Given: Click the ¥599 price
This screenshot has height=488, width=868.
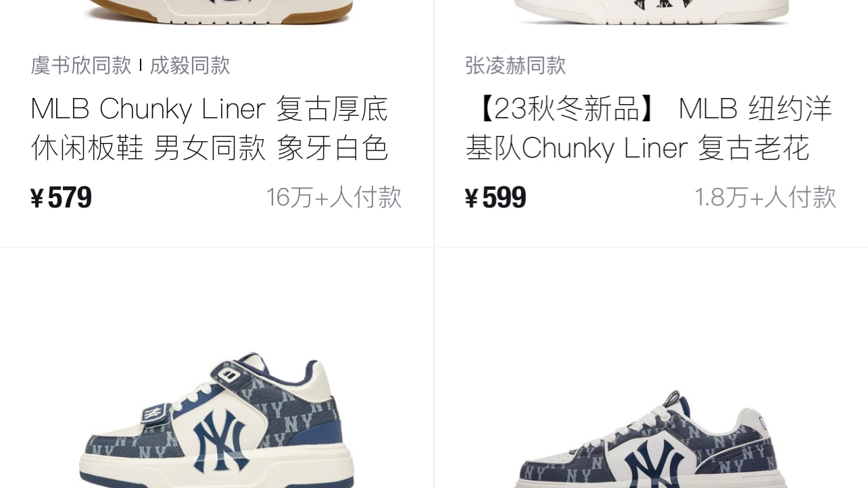Looking at the screenshot, I should tap(496, 198).
